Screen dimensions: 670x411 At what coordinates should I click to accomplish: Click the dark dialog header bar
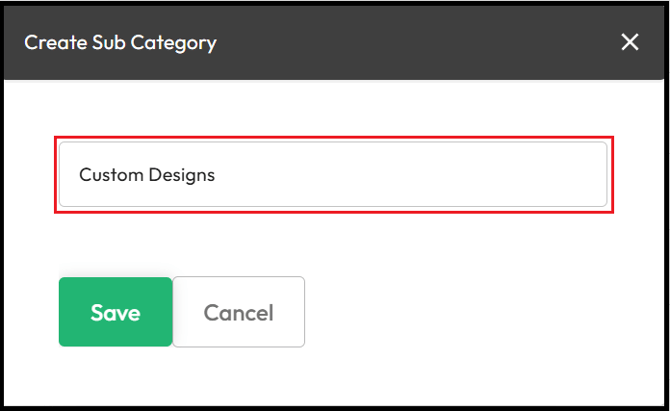pyautogui.click(x=333, y=43)
